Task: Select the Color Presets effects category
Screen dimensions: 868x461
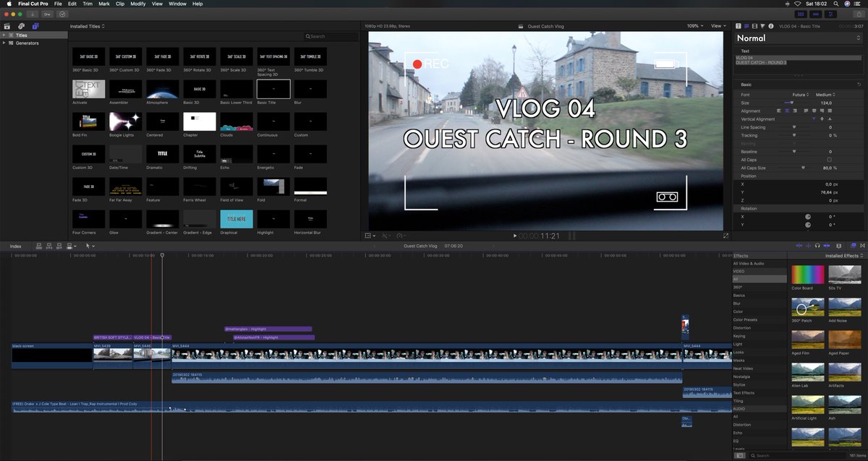Action: point(759,319)
